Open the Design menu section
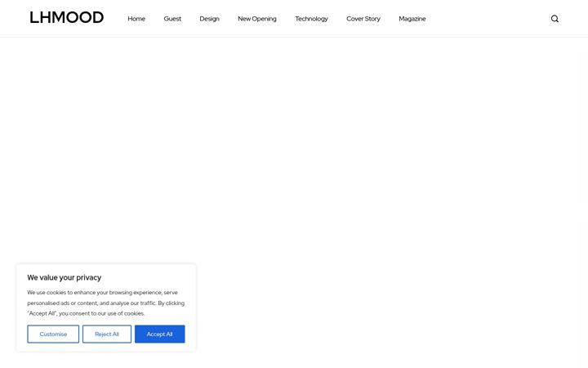The height and width of the screenshot is (368, 588). (209, 19)
